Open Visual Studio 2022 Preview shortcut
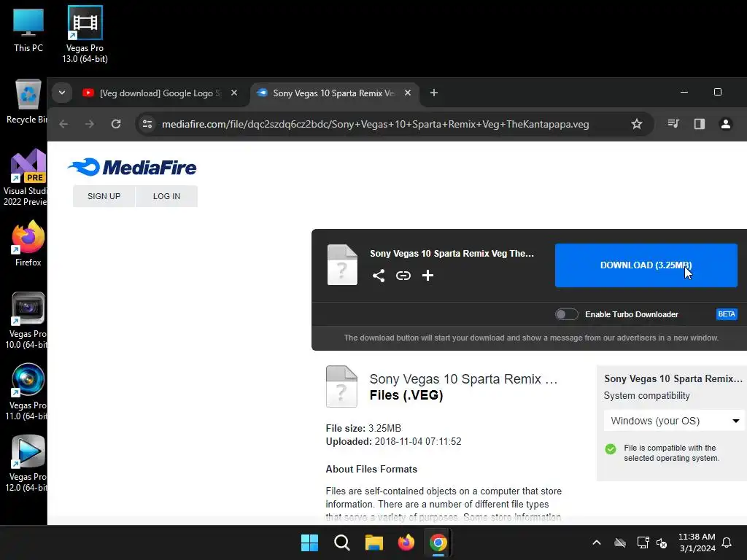747x560 pixels. 25,177
